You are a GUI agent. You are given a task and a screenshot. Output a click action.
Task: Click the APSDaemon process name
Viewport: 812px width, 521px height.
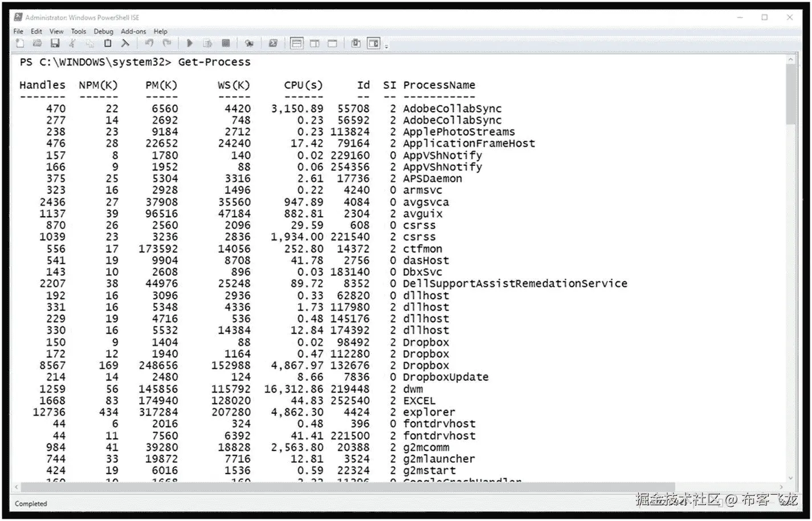click(432, 178)
